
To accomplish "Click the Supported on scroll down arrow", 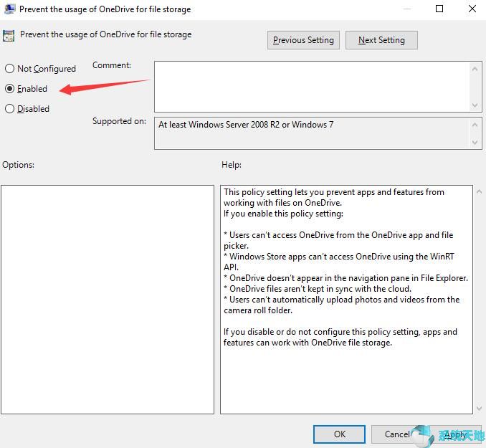I will pos(475,143).
